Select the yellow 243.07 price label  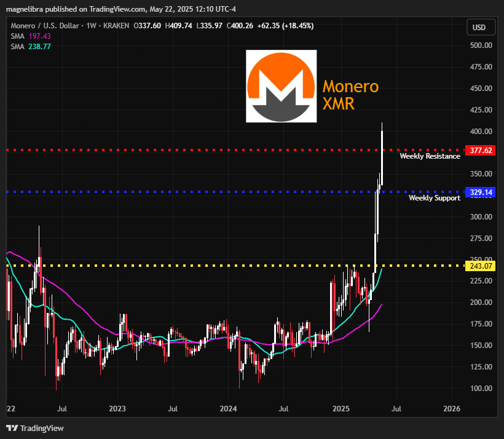[x=481, y=266]
